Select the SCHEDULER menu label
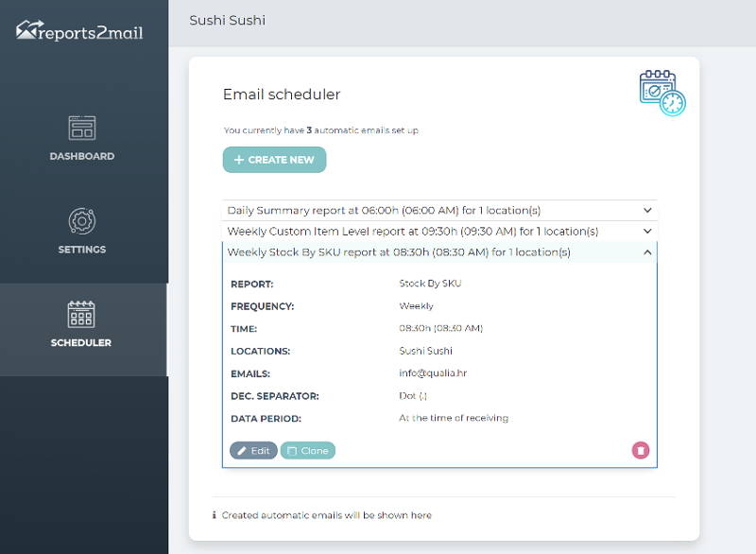The image size is (756, 554). pyautogui.click(x=81, y=343)
